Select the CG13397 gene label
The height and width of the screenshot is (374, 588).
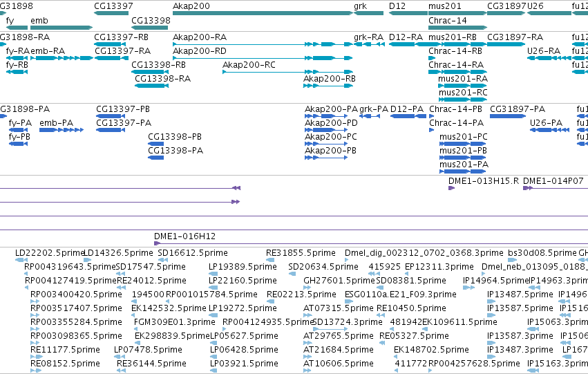tap(113, 6)
